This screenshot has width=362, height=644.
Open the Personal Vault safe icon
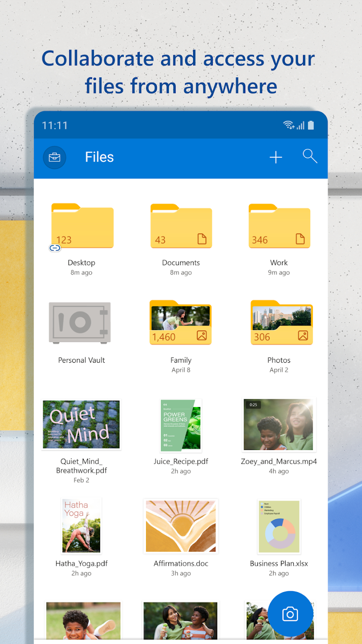pyautogui.click(x=80, y=322)
